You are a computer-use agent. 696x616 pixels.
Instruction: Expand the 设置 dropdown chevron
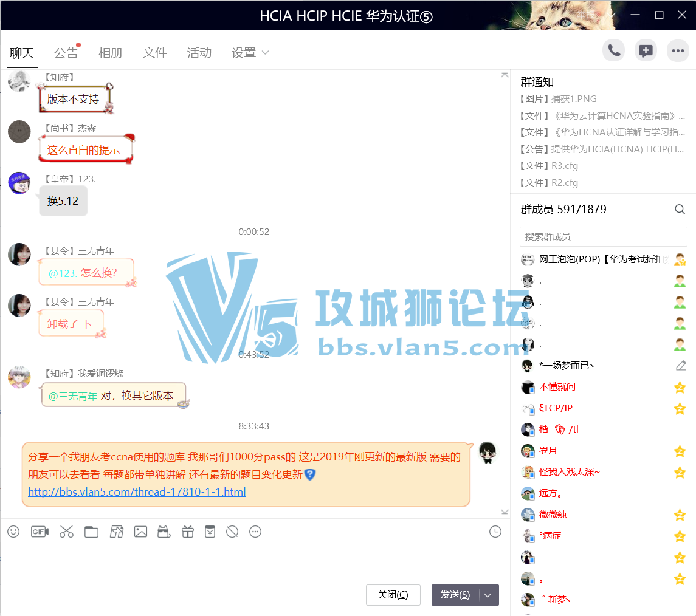pyautogui.click(x=266, y=53)
